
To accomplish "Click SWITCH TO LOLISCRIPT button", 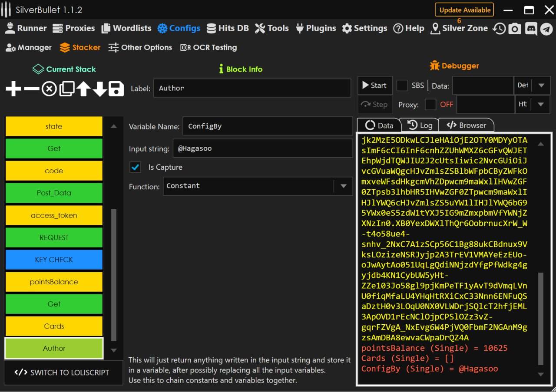I will point(62,372).
